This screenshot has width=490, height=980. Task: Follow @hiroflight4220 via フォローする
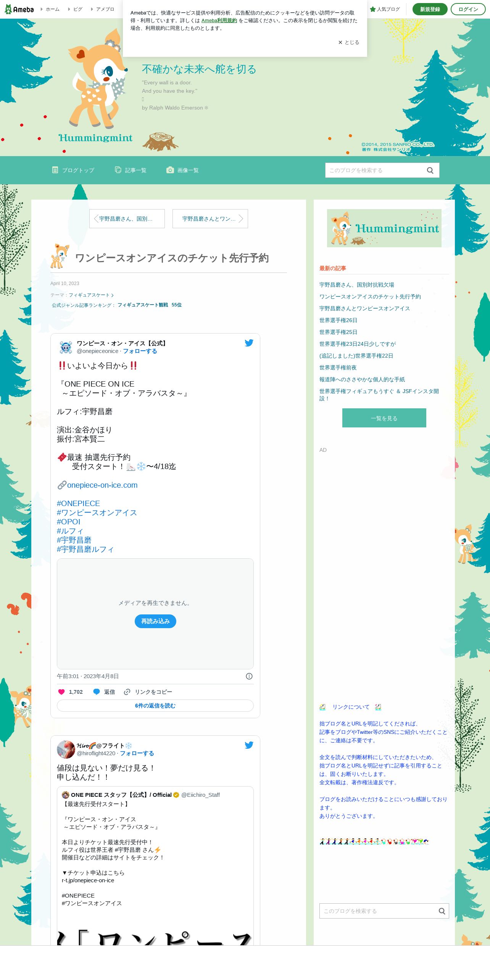point(137,753)
